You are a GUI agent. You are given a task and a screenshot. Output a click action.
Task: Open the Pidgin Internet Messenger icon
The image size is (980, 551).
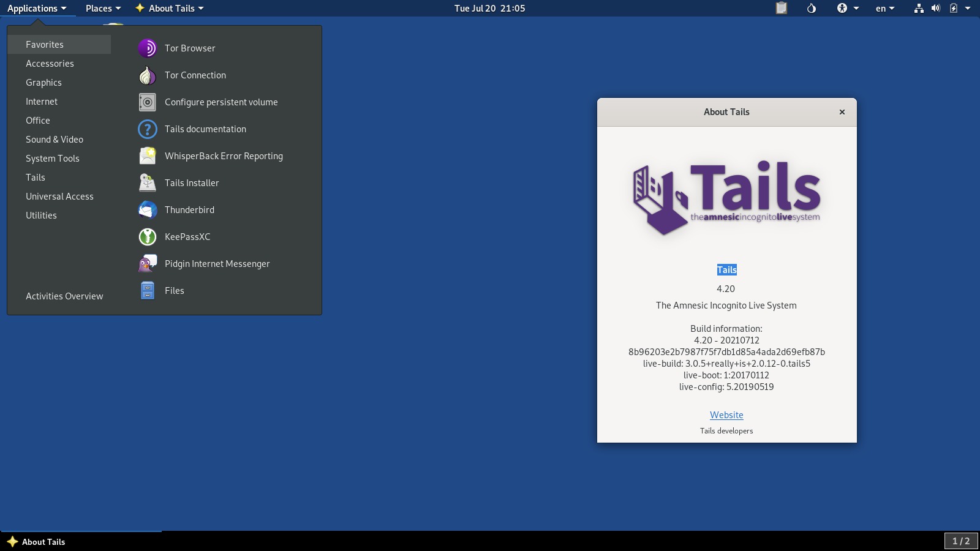(x=147, y=263)
